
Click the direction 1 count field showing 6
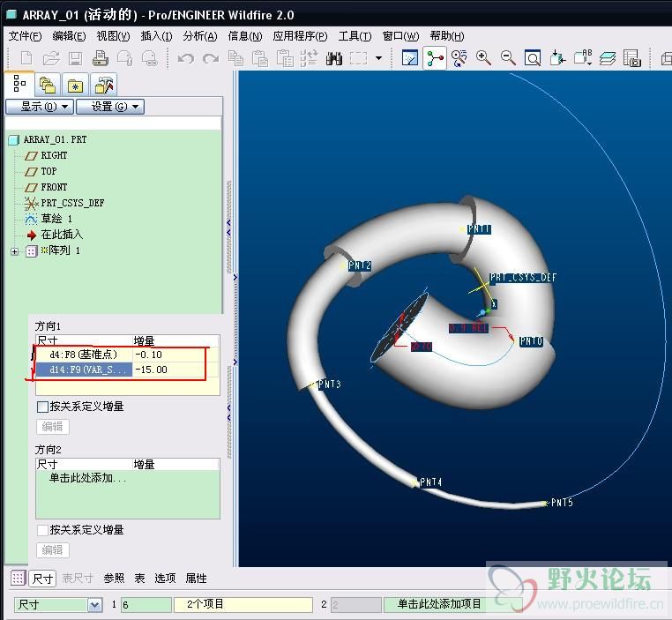(146, 605)
